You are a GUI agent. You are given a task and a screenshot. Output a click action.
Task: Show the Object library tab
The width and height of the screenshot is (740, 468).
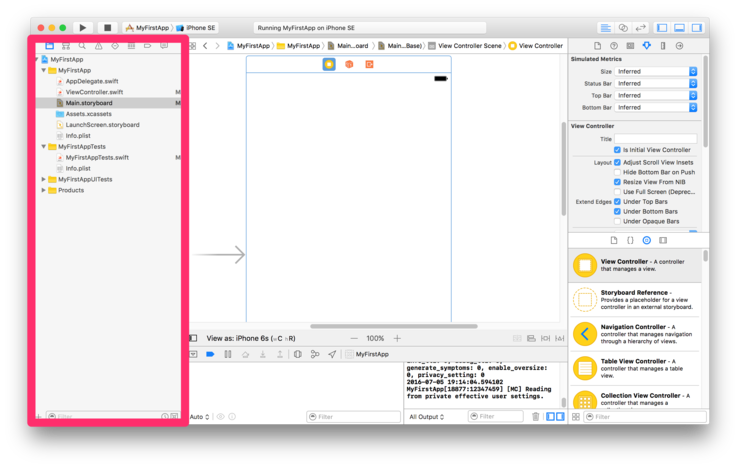coord(647,240)
